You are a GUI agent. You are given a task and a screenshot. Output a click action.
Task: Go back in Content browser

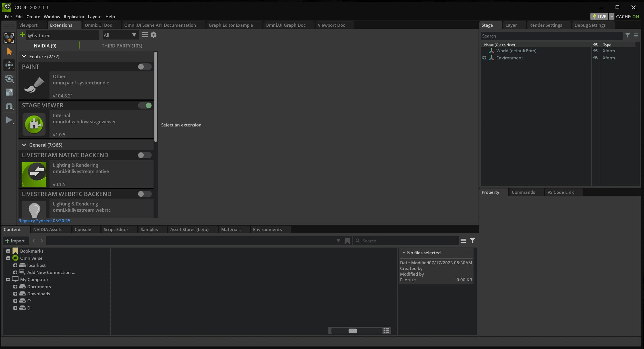click(34, 241)
